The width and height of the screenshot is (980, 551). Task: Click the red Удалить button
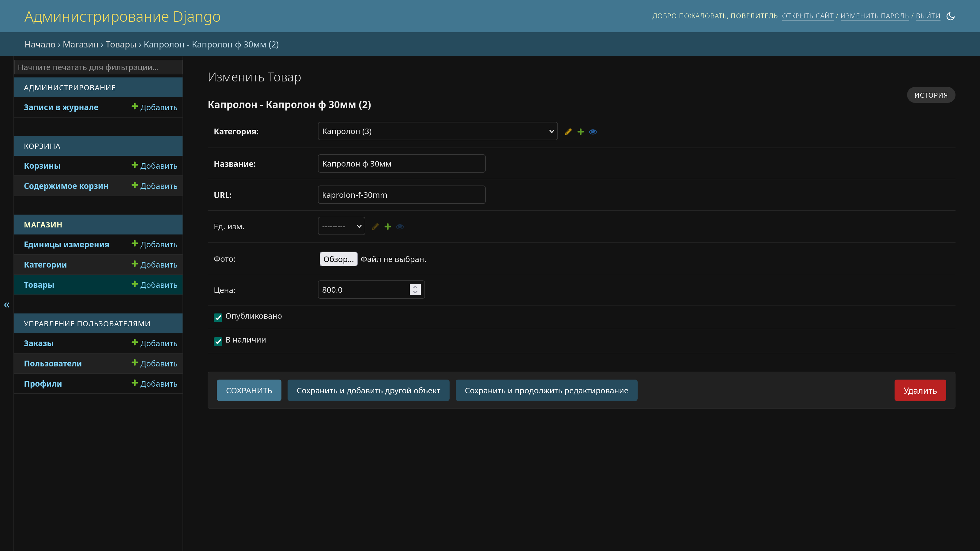coord(920,390)
